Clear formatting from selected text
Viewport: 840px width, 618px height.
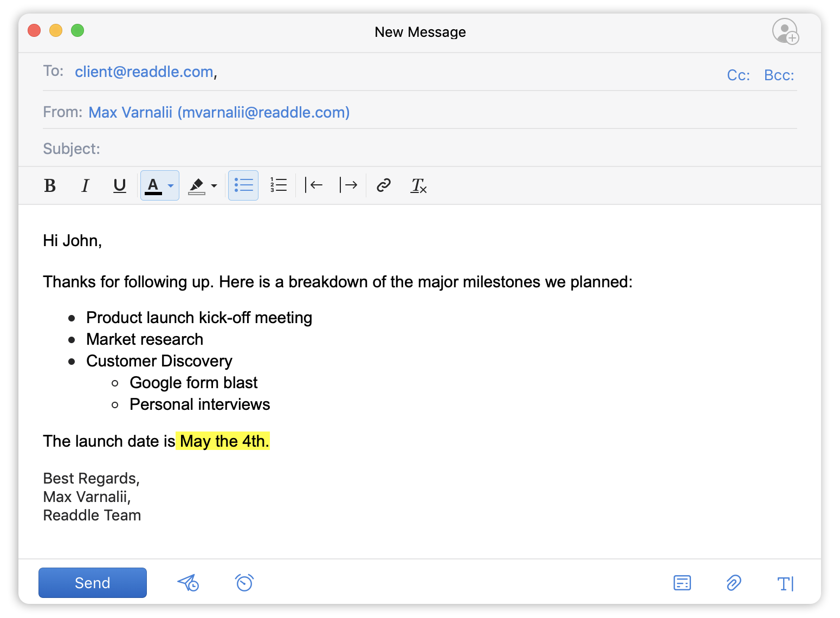tap(418, 186)
